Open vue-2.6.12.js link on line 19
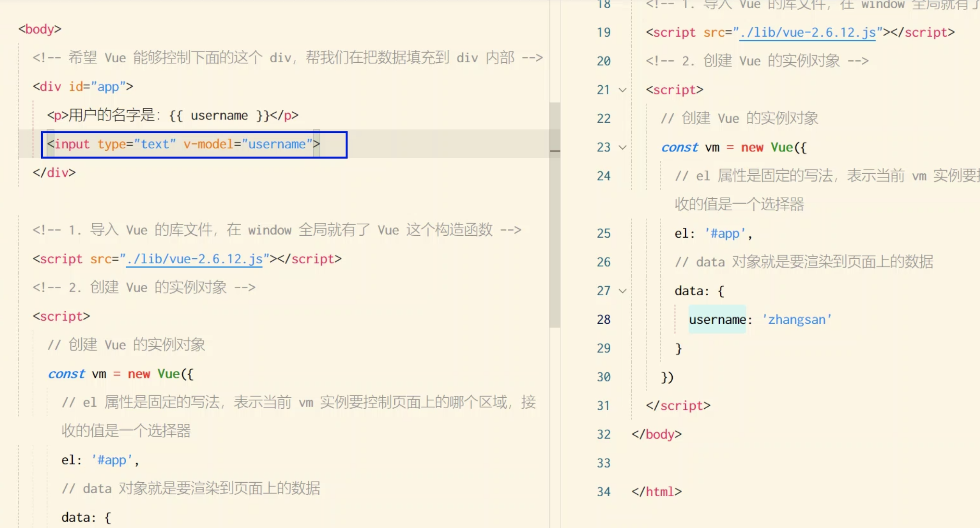Viewport: 980px width, 528px height. (807, 33)
